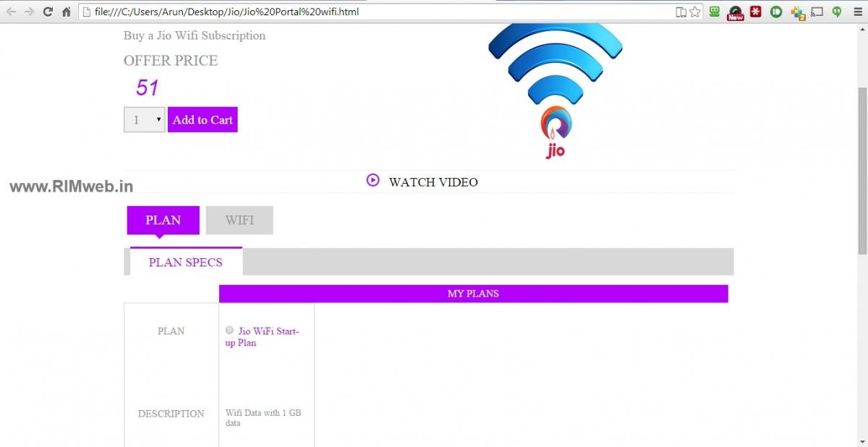Screen dimensions: 868x447
Task: Click the MY PLANS header bar
Action: pyautogui.click(x=473, y=294)
